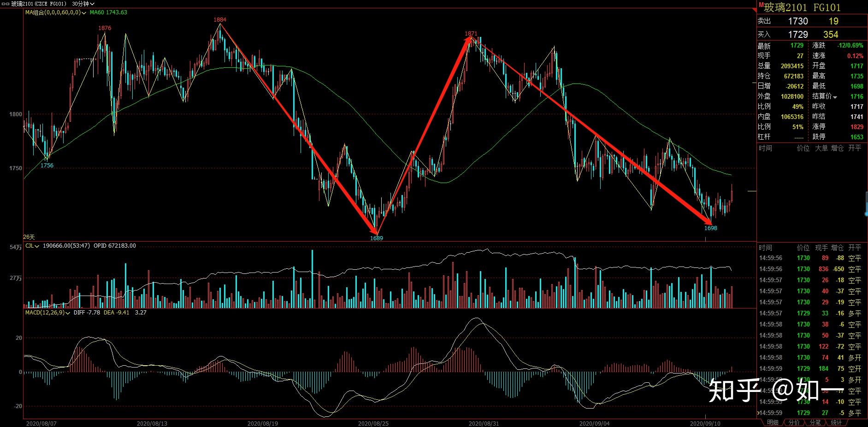The width and height of the screenshot is (868, 427).
Task: Open the 结算价 dropdown arrow
Action: 835,97
